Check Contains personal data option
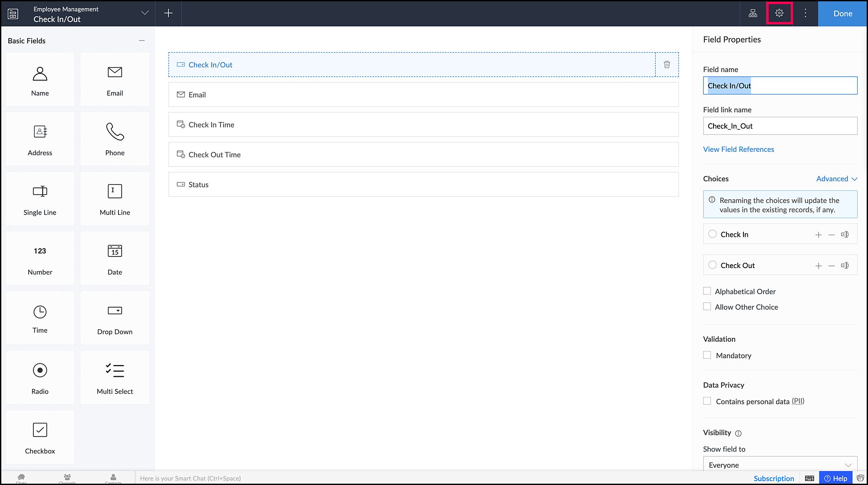868x485 pixels. [x=707, y=401]
